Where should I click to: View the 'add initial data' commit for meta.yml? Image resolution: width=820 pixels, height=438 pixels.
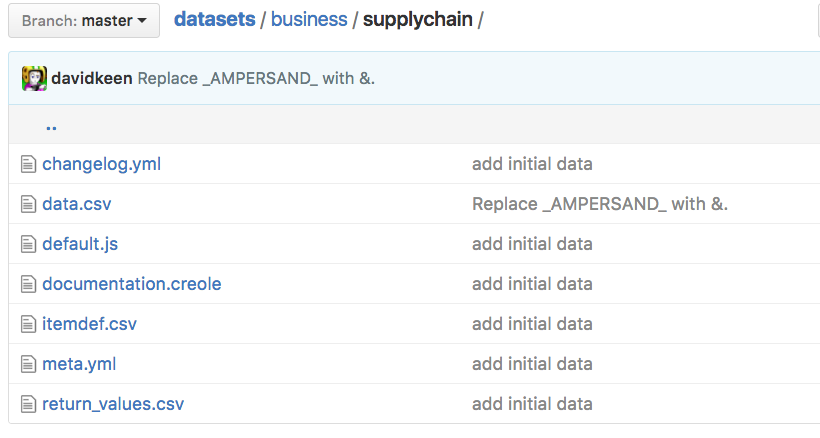coord(532,364)
